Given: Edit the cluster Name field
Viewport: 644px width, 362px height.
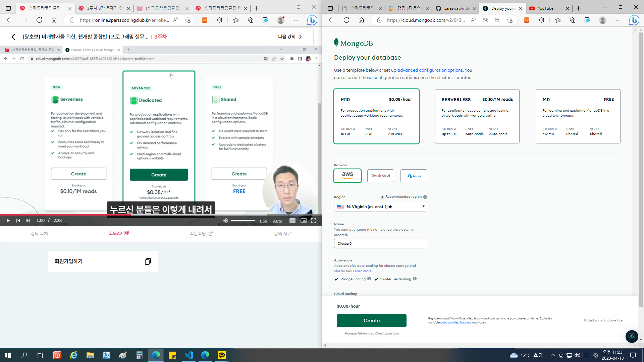Looking at the screenshot, I should (380, 243).
